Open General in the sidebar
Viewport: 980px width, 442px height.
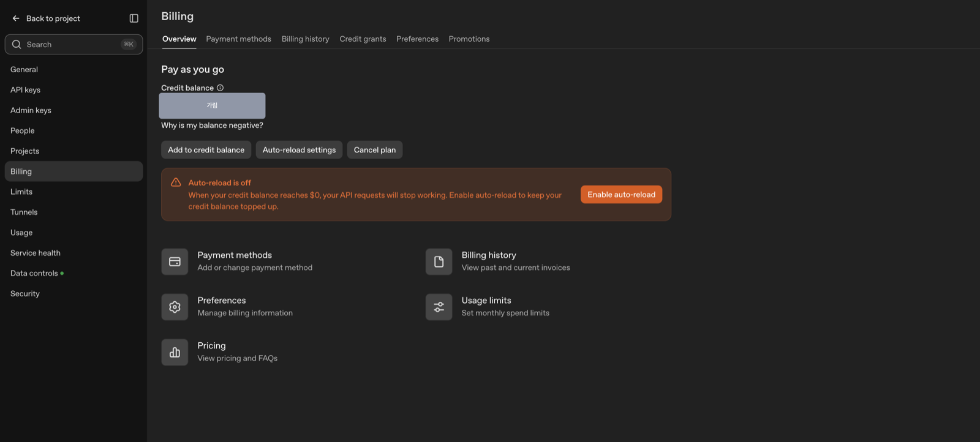(73, 69)
